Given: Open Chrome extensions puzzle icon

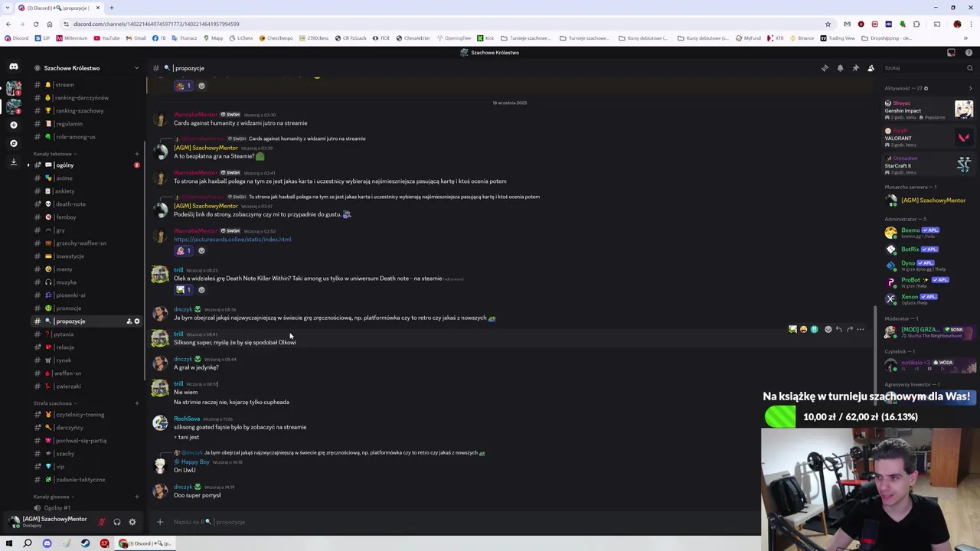Looking at the screenshot, I should tap(916, 24).
